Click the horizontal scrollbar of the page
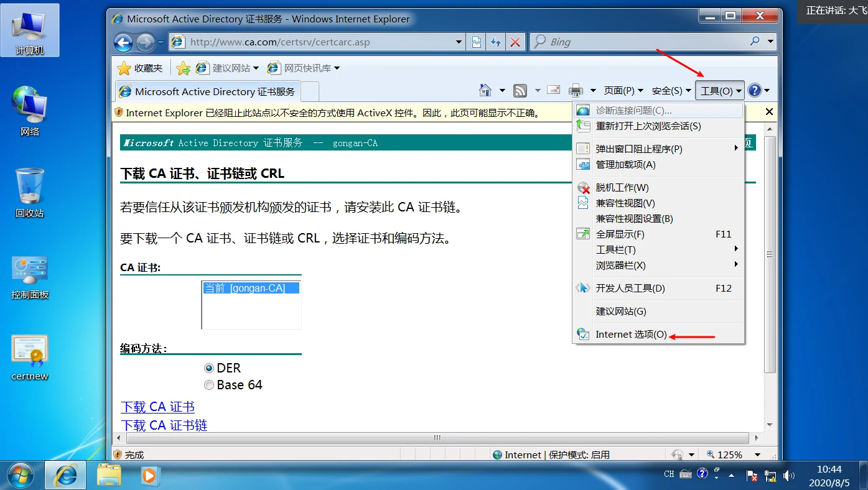 [436, 438]
